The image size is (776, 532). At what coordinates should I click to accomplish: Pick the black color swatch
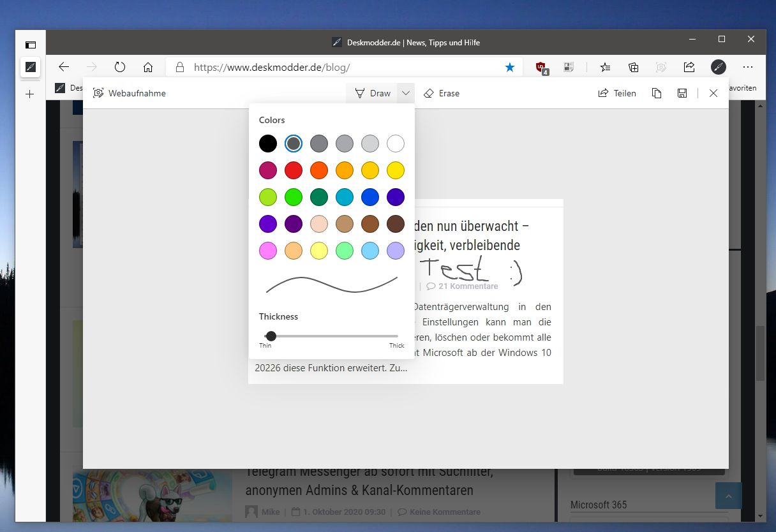coord(268,144)
